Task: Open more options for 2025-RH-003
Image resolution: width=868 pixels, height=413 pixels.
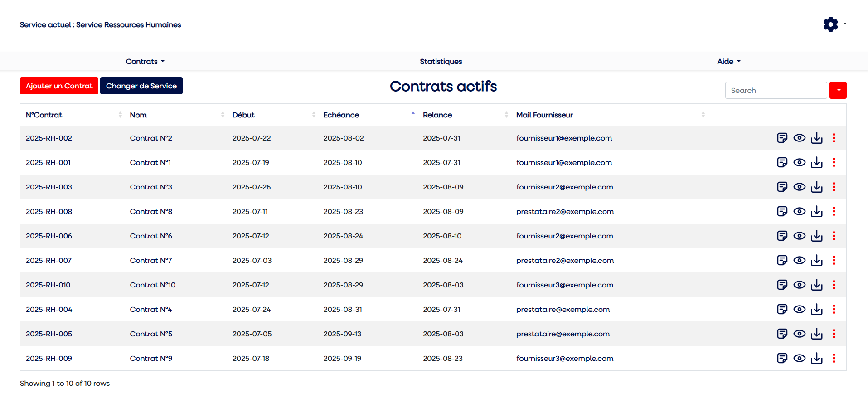Action: pyautogui.click(x=834, y=187)
